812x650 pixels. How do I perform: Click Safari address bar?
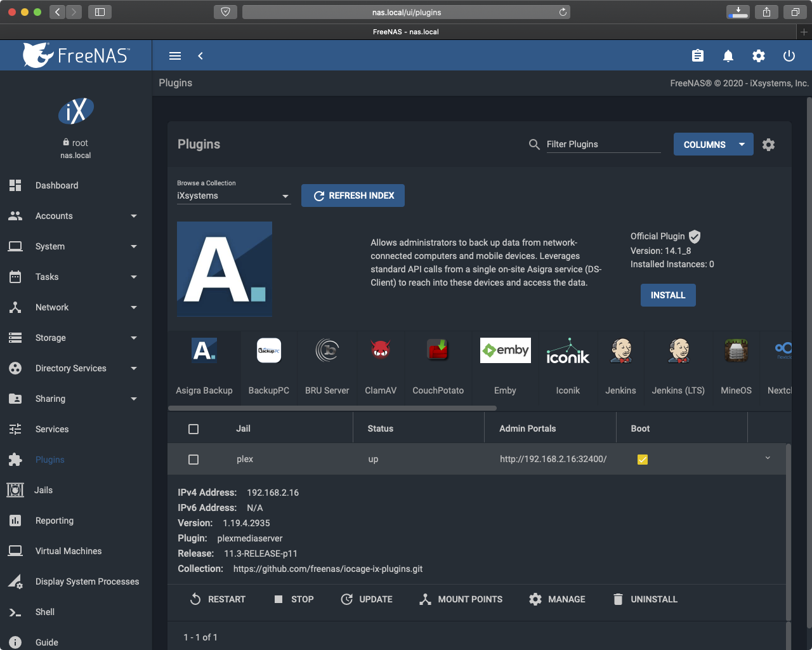click(x=406, y=12)
